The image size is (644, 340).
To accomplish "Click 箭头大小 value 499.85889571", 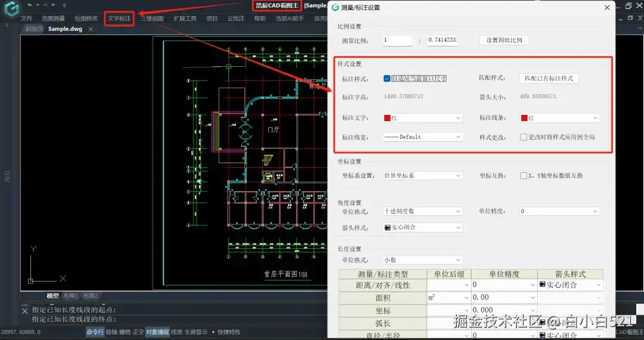I will click(538, 96).
